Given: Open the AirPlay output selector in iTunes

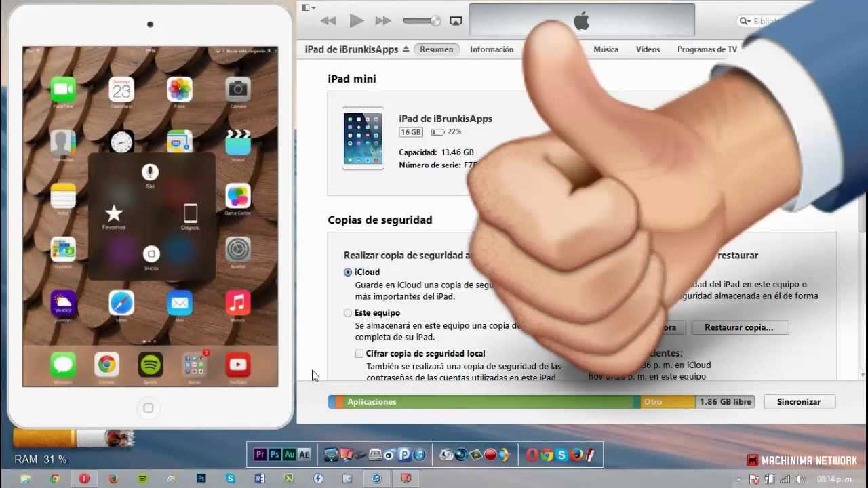Looking at the screenshot, I should (x=456, y=21).
